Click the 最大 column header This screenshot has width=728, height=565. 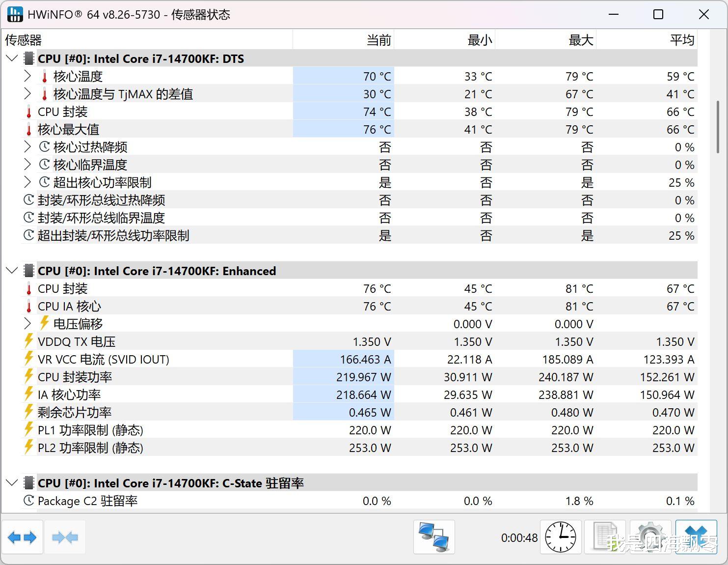[546, 40]
